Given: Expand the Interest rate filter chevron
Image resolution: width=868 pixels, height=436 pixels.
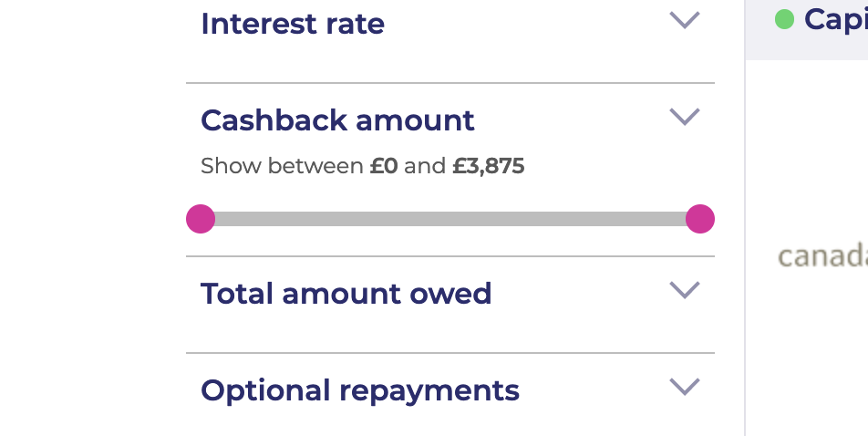Looking at the screenshot, I should [685, 20].
